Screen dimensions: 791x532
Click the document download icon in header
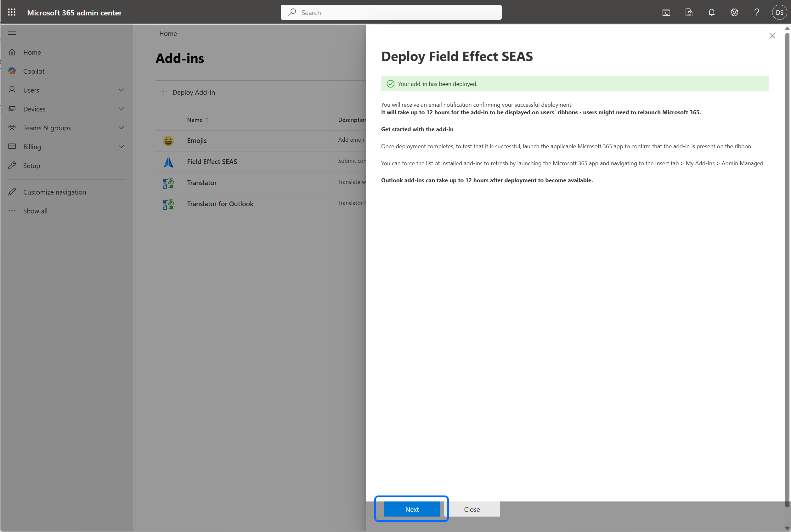click(689, 13)
